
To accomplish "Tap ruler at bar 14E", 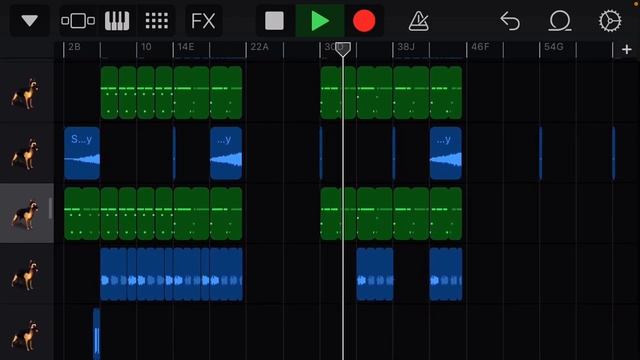I will pos(186,47).
